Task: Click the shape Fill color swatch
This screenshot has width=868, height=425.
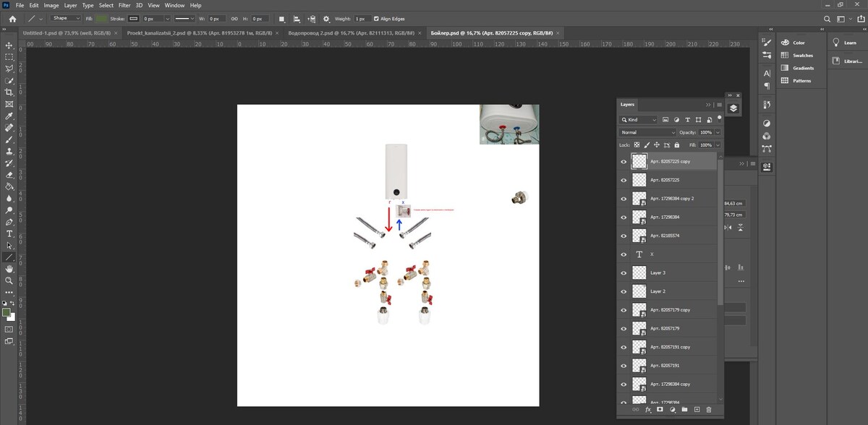Action: click(x=102, y=19)
